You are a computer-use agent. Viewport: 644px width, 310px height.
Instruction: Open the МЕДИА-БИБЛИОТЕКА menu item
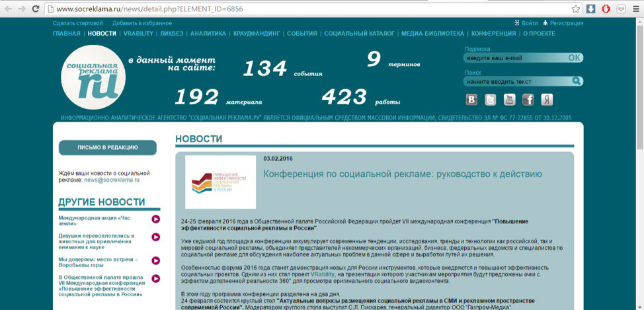tap(433, 34)
